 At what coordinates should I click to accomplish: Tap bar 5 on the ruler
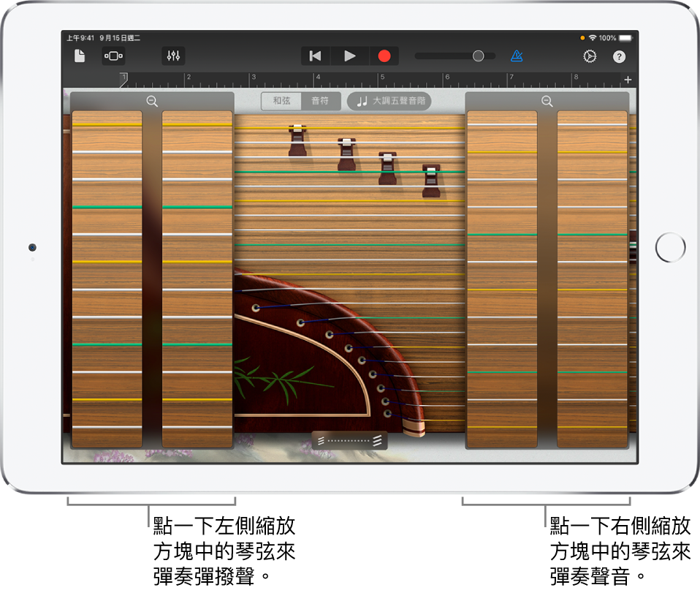[x=381, y=78]
